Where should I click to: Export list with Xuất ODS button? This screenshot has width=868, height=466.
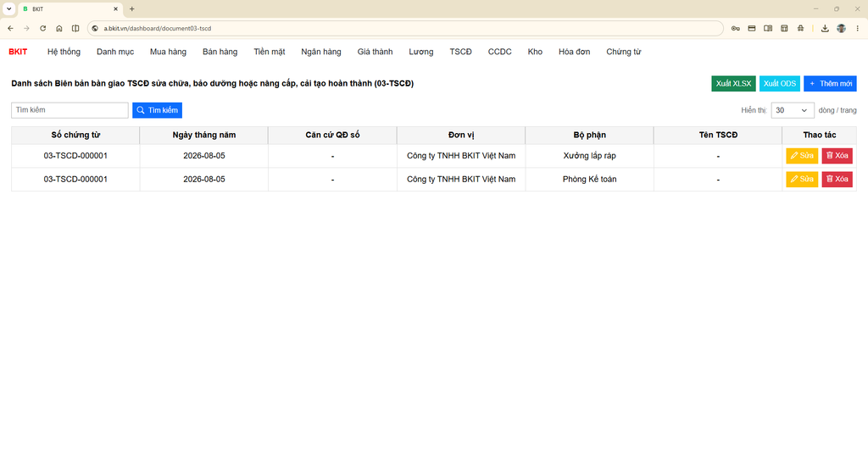click(780, 84)
